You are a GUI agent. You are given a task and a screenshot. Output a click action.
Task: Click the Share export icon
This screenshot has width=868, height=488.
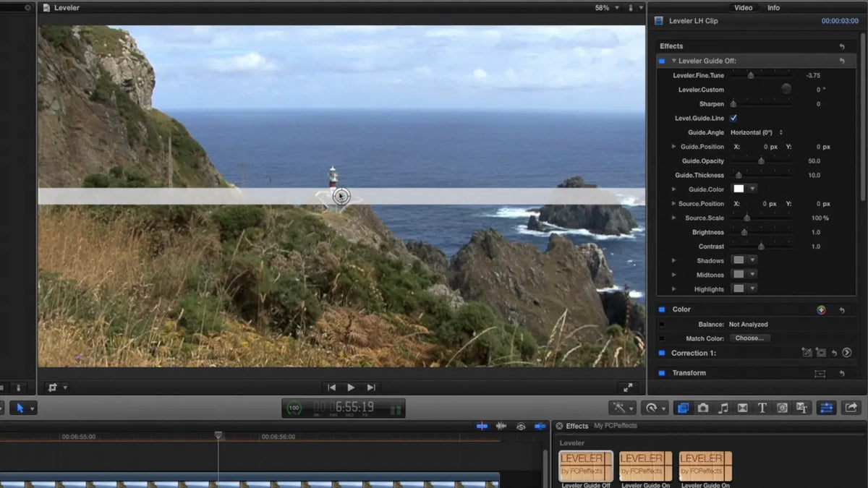851,408
